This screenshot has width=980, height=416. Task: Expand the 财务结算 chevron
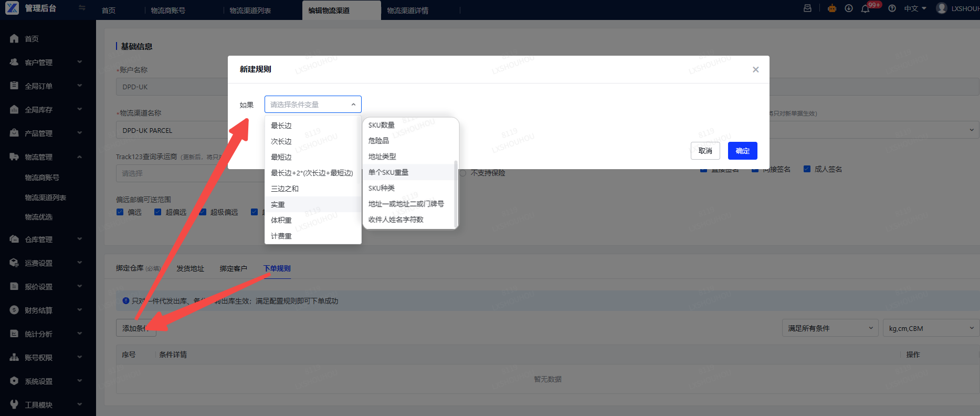[x=80, y=310]
